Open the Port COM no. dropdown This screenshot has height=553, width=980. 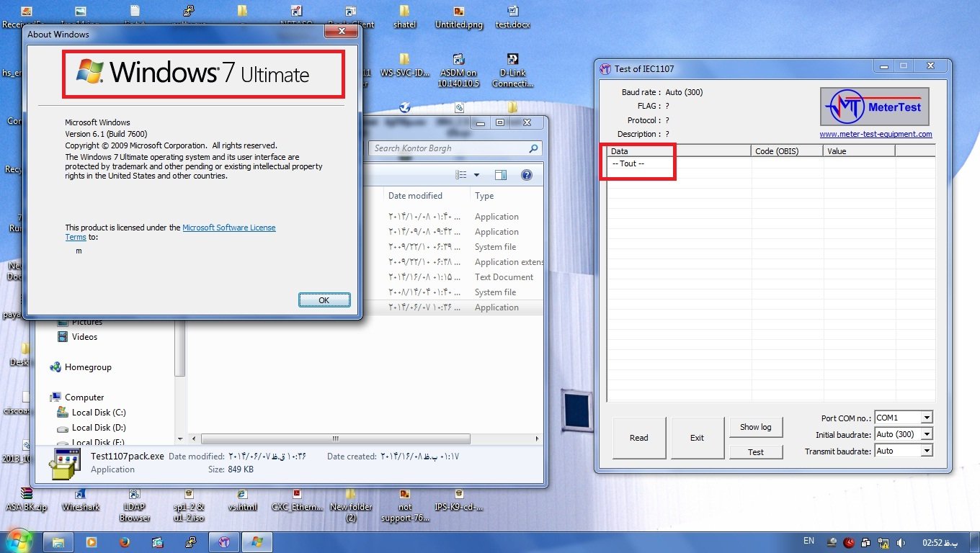(926, 418)
